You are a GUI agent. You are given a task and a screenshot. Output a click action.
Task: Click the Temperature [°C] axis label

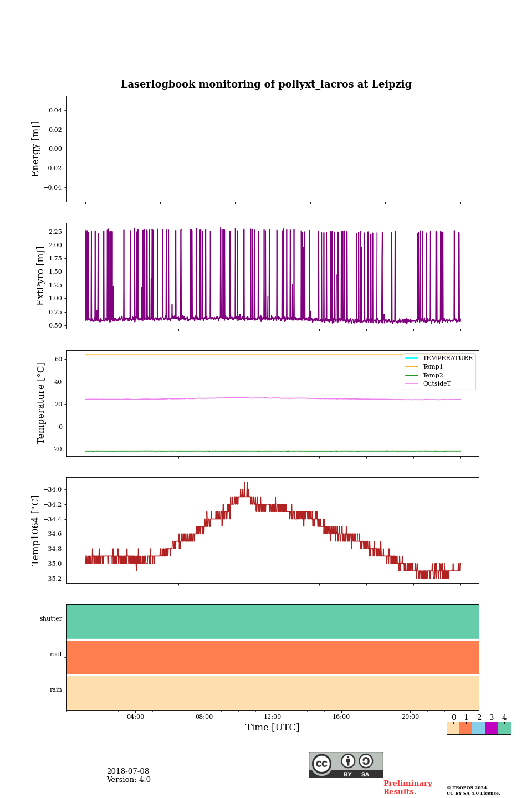tap(41, 403)
